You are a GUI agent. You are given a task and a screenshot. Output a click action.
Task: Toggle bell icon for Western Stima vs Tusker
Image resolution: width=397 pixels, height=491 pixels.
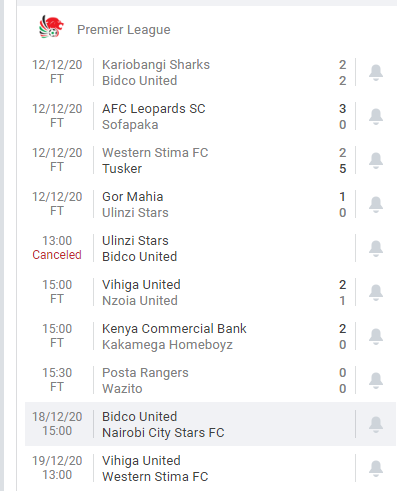376,160
